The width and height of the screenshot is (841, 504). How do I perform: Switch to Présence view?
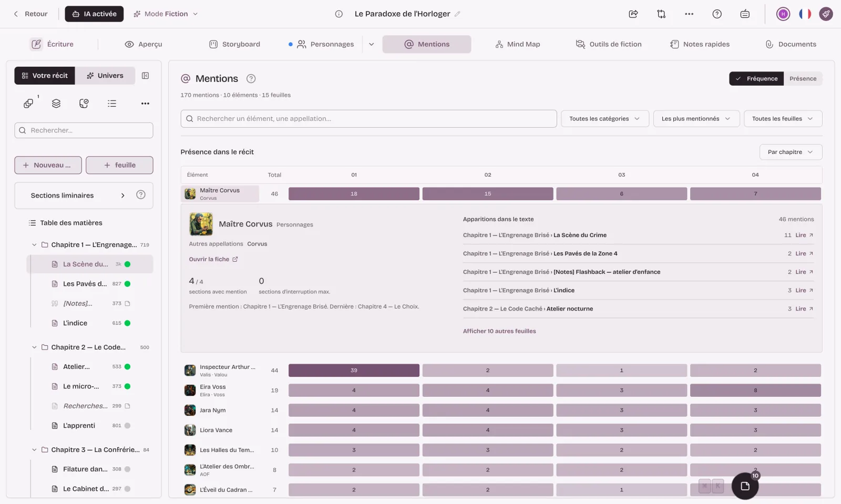pos(803,79)
